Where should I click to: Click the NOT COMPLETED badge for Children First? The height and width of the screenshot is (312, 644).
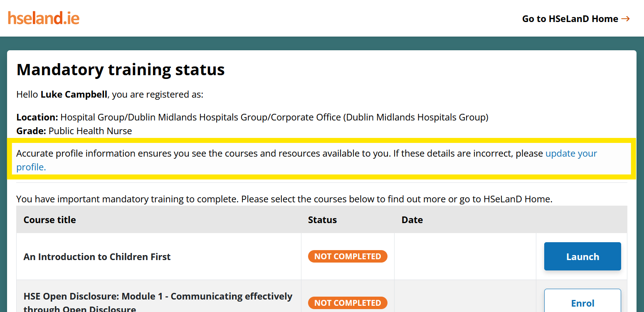click(x=348, y=256)
